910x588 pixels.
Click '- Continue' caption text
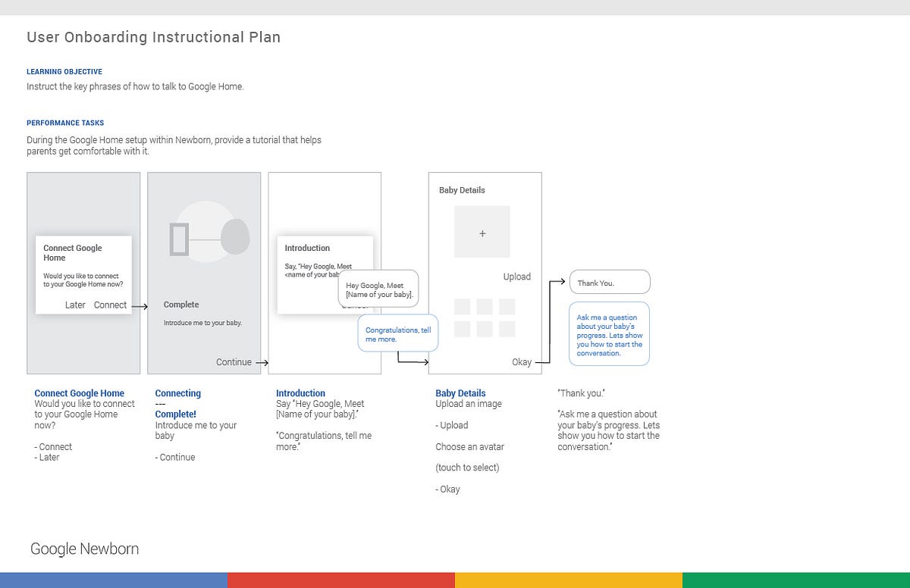[x=175, y=457]
